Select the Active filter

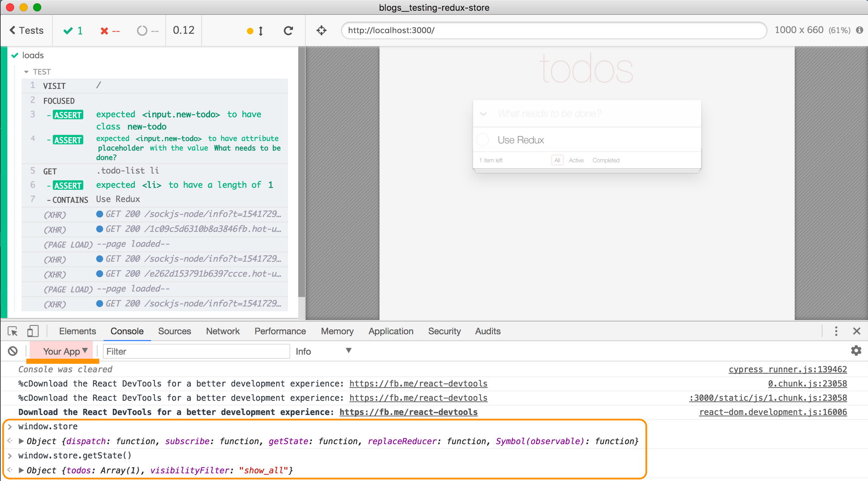[x=576, y=160]
